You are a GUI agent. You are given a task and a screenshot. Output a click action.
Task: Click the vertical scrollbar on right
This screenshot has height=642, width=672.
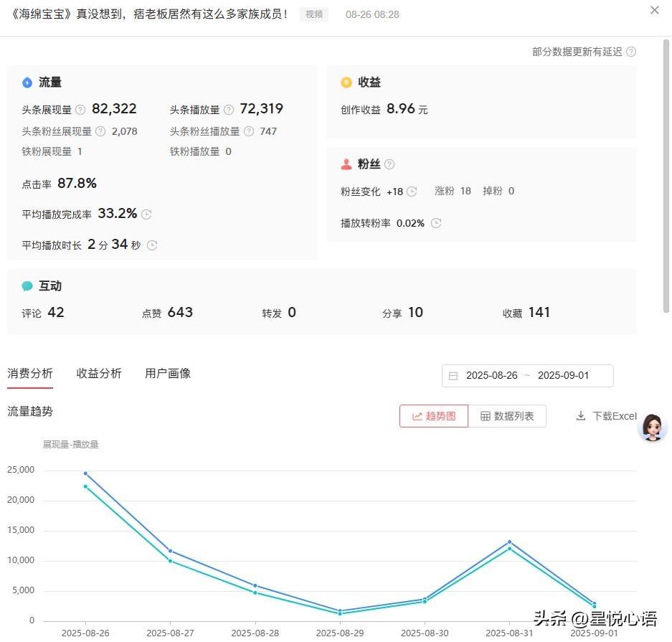coord(666,176)
